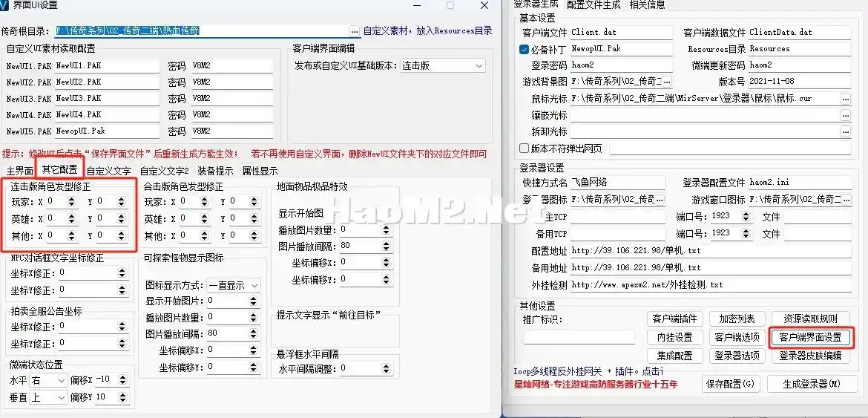Click browse button beside 游戏背景图 field
868x418 pixels.
point(667,82)
